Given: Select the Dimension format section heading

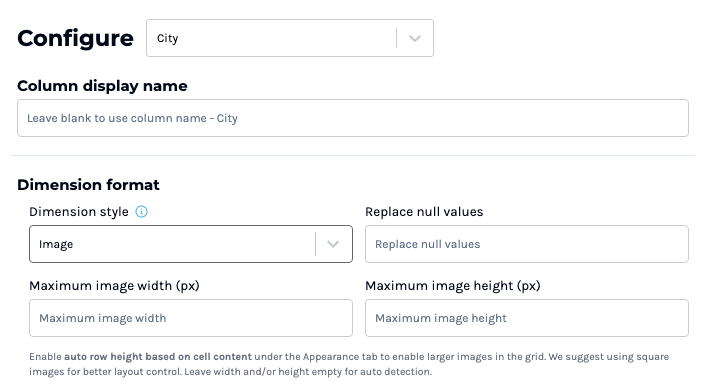Looking at the screenshot, I should coord(88,185).
